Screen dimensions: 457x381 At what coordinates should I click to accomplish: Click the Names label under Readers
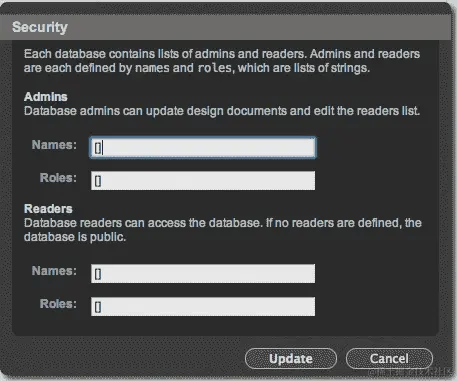54,271
